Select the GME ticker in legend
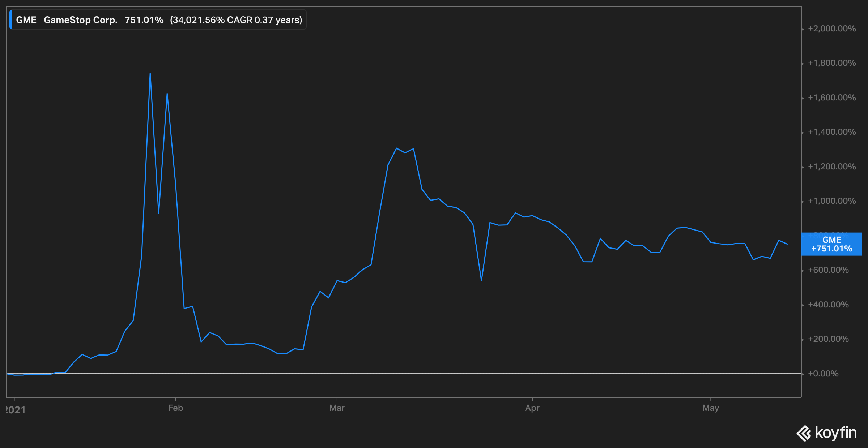Image resolution: width=868 pixels, height=448 pixels. click(x=26, y=20)
